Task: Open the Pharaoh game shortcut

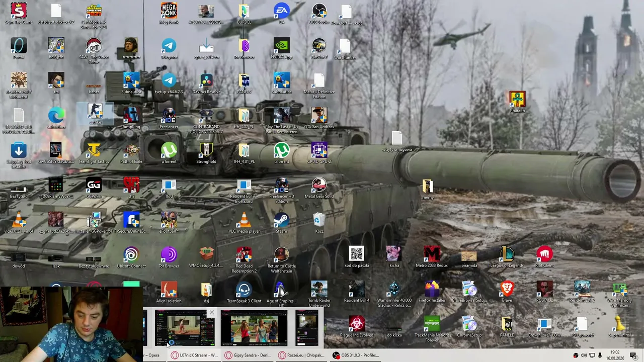Action: (517, 102)
